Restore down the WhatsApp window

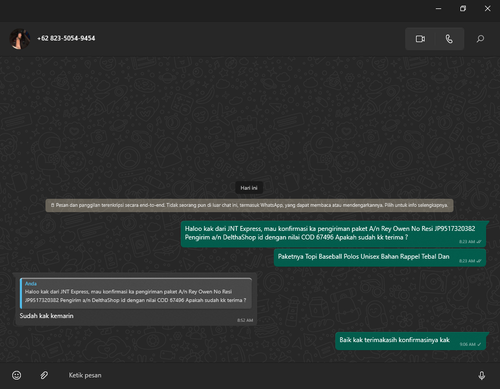(x=463, y=9)
